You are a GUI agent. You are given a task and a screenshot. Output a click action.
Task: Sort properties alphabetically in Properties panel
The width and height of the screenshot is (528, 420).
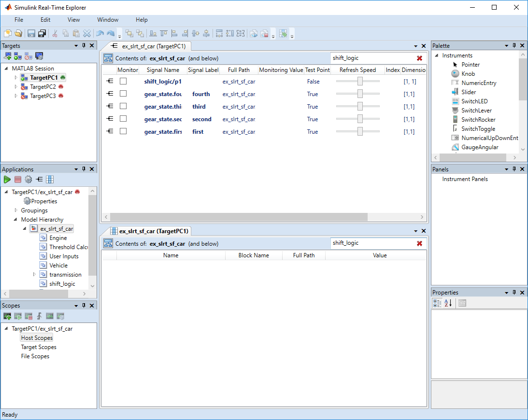[448, 303]
